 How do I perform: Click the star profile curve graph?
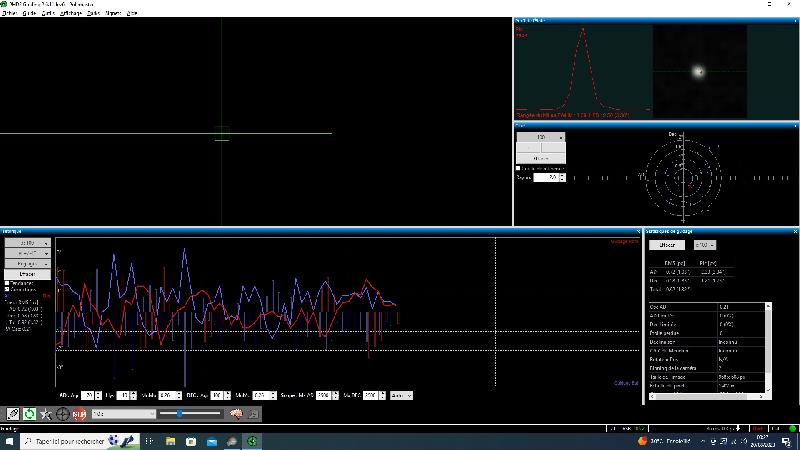coord(583,71)
